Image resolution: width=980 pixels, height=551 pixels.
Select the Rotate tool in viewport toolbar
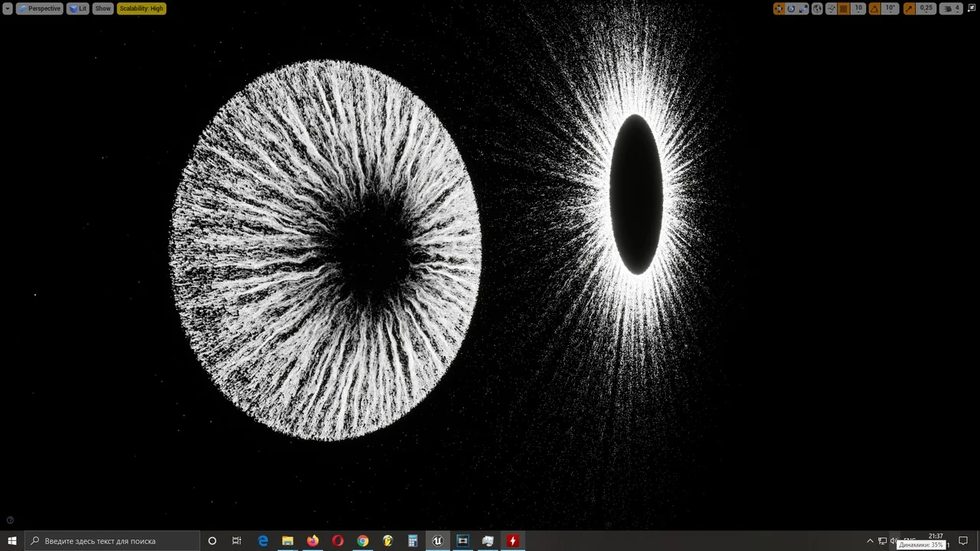coord(791,8)
